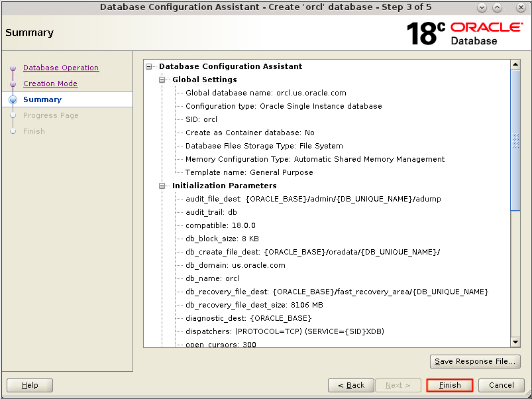Collapse the Initialization Parameters tree node
Image resolution: width=532 pixels, height=399 pixels.
[162, 186]
